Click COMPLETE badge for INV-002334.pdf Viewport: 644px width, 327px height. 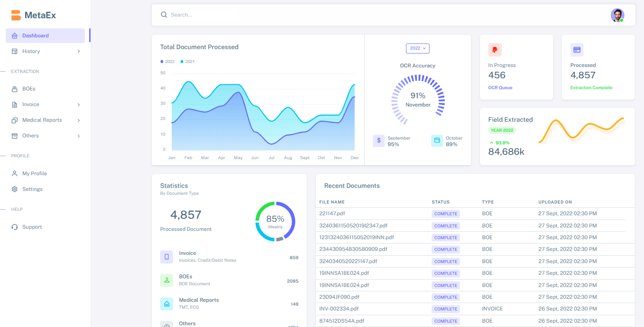coord(446,309)
